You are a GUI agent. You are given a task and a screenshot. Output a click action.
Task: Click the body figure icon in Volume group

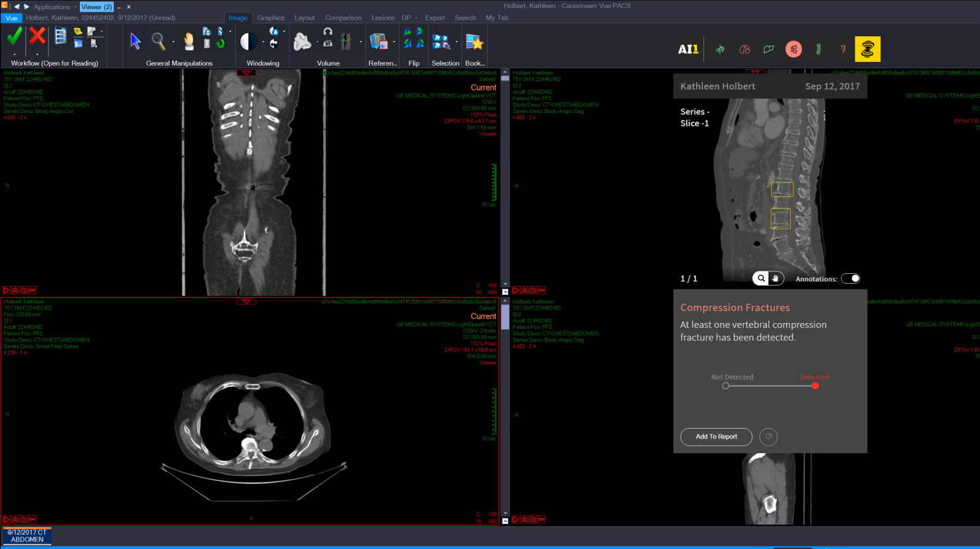(346, 41)
